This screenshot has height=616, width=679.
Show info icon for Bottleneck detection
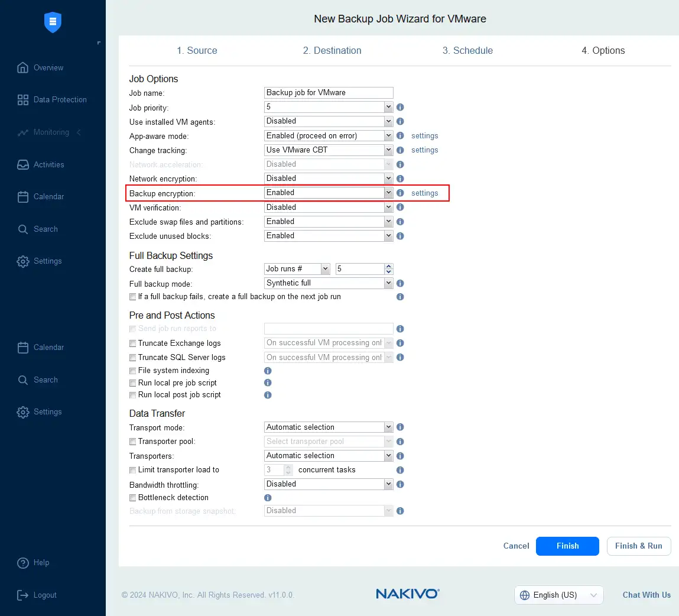(x=268, y=498)
